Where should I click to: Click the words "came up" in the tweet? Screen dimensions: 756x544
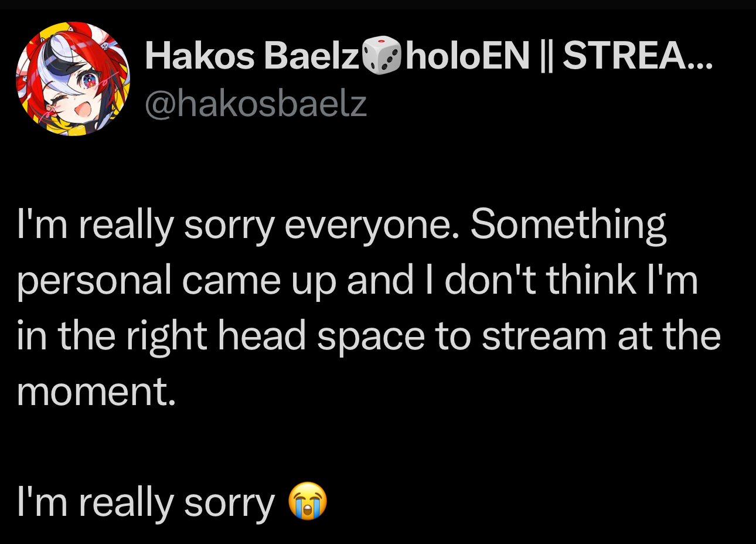pyautogui.click(x=259, y=280)
